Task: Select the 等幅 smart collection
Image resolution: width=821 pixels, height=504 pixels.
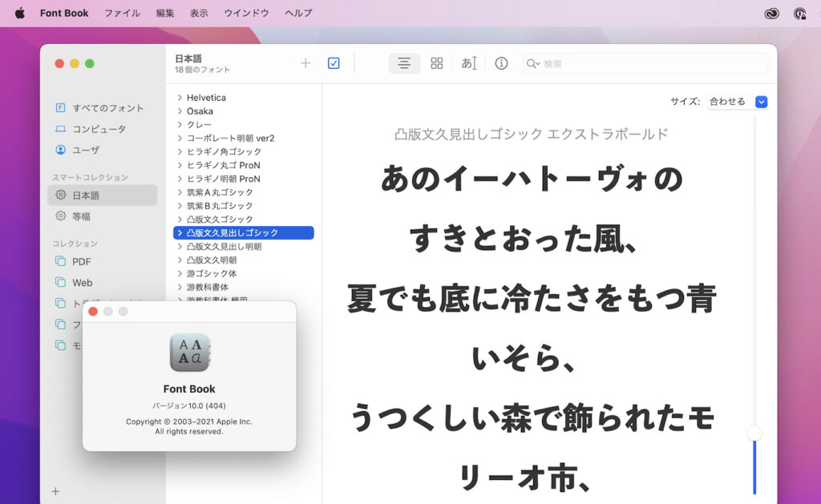Action: pos(81,216)
